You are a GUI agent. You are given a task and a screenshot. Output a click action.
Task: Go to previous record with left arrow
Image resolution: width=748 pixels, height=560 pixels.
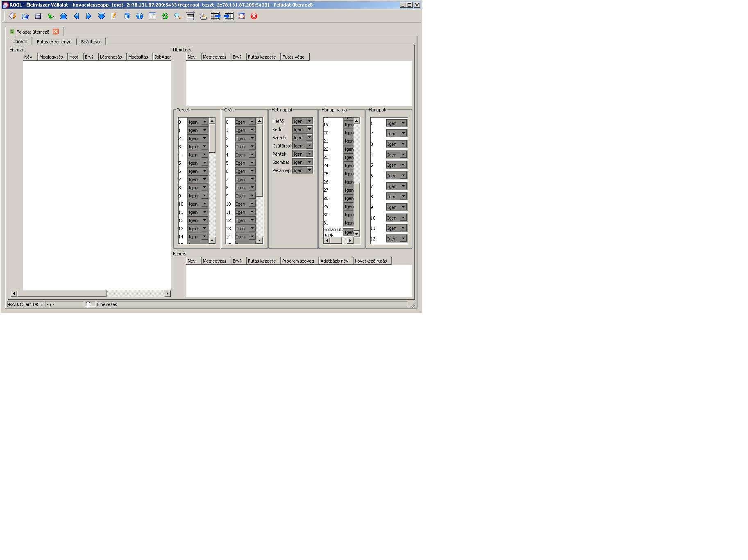tap(76, 16)
